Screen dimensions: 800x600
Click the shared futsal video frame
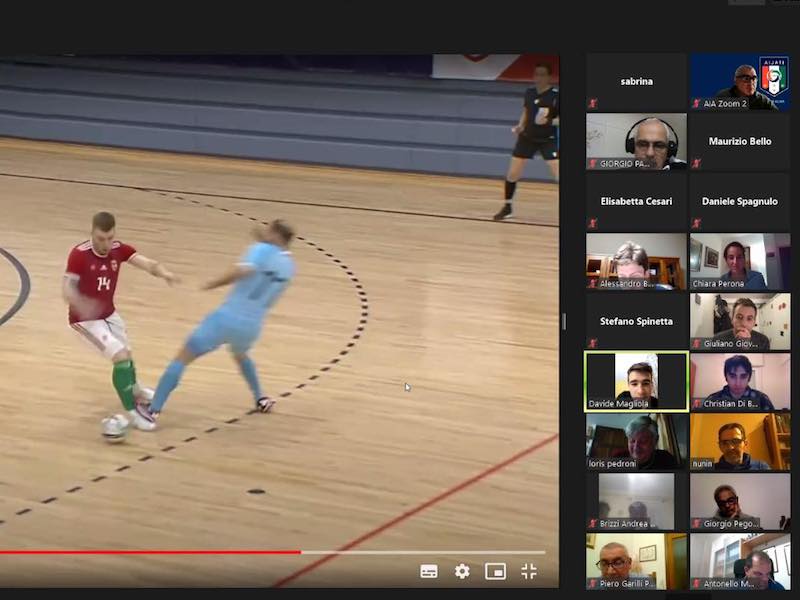(x=279, y=320)
